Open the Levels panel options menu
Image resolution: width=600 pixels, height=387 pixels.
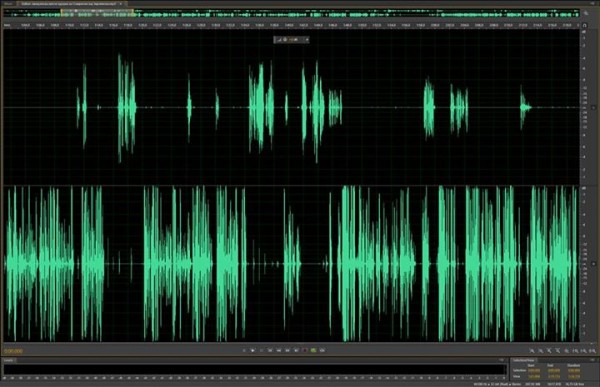[x=501, y=360]
